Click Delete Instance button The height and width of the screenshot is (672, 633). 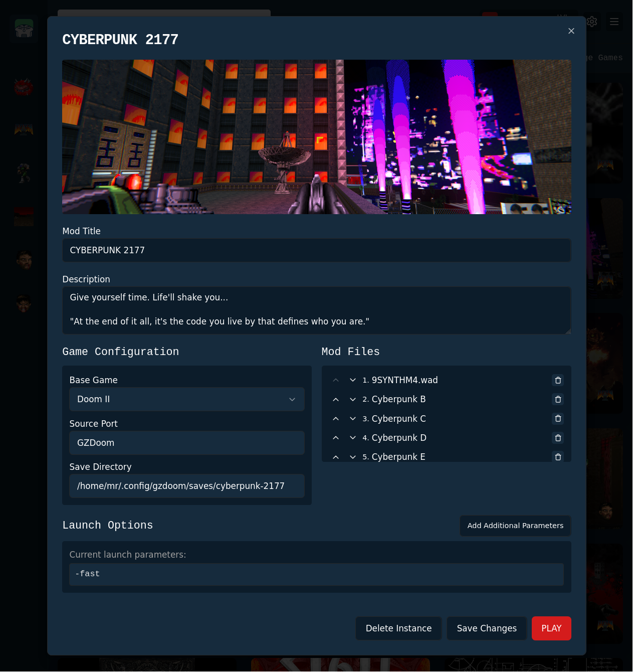pyautogui.click(x=398, y=628)
